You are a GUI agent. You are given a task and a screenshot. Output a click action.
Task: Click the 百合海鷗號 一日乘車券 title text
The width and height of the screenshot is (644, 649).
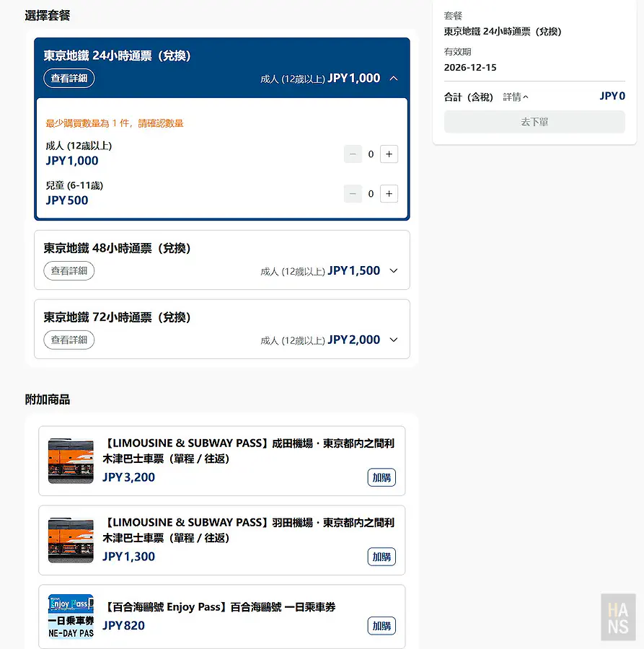click(x=219, y=607)
